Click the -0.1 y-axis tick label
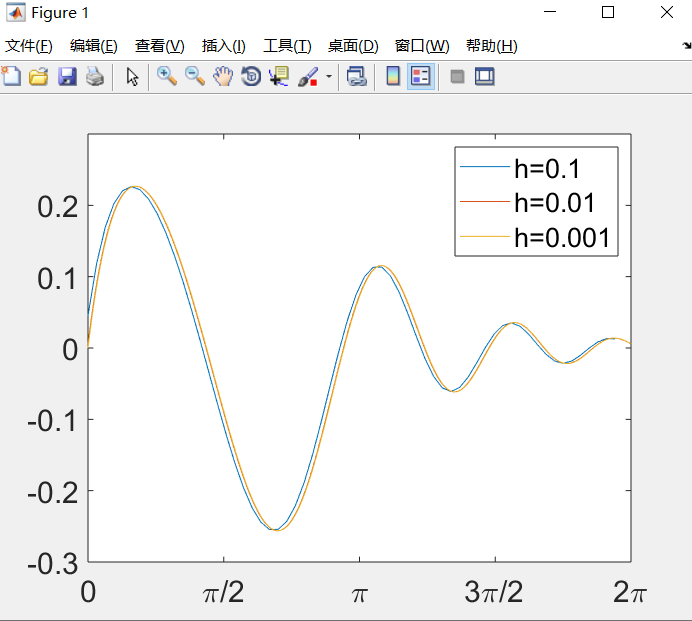 point(53,421)
